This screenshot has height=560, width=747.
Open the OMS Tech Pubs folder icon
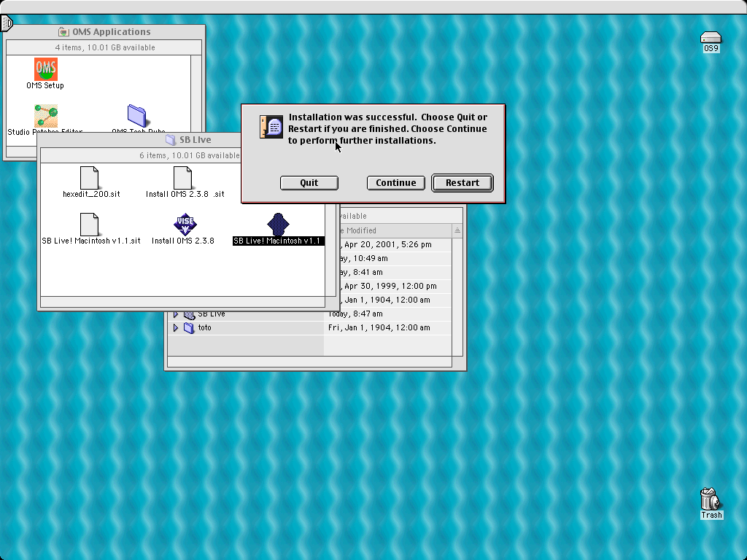(137, 116)
